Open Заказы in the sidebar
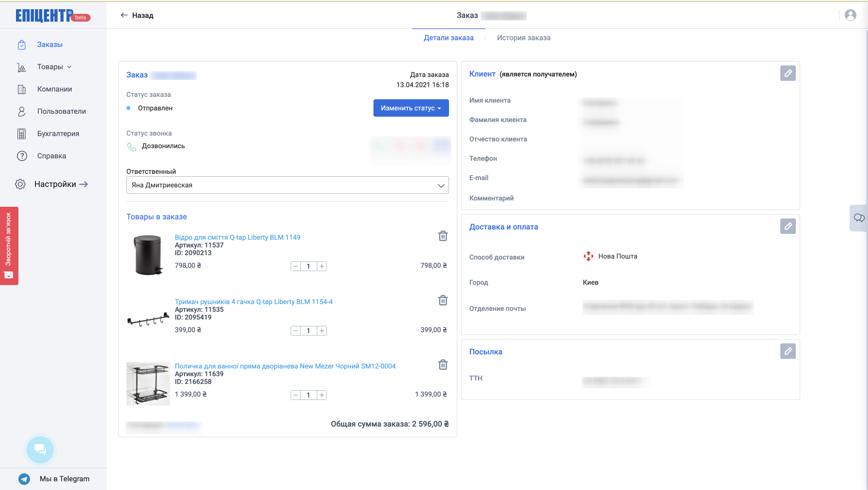 (x=49, y=45)
